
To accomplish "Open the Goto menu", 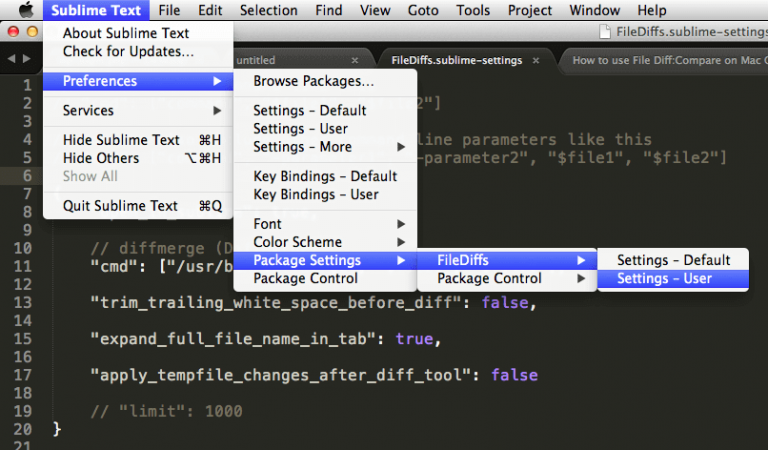I will [423, 10].
